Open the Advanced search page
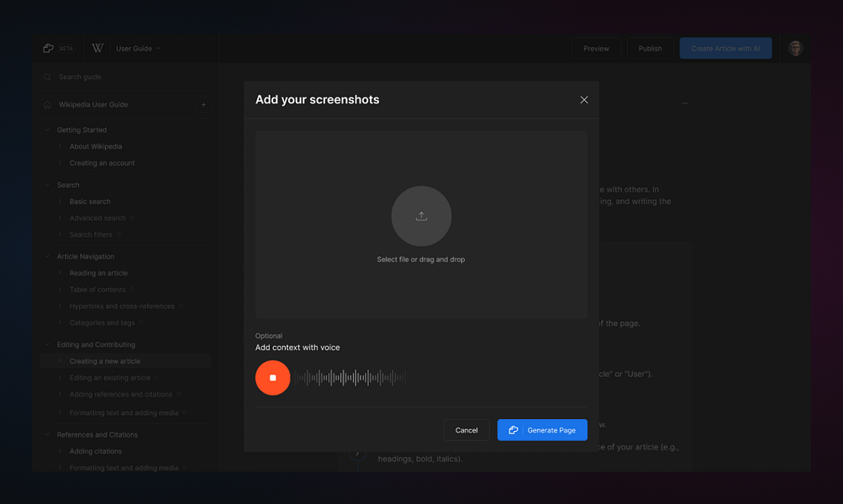The image size is (843, 504). coord(97,218)
